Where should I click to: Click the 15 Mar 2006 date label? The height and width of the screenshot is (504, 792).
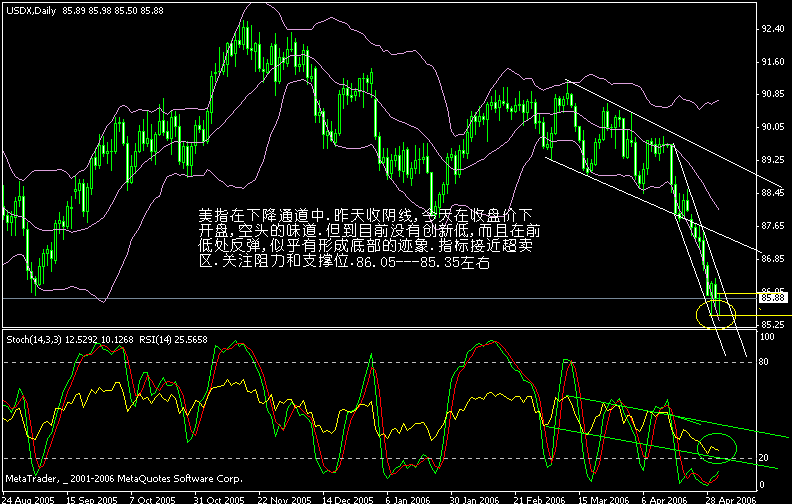[x=604, y=500]
